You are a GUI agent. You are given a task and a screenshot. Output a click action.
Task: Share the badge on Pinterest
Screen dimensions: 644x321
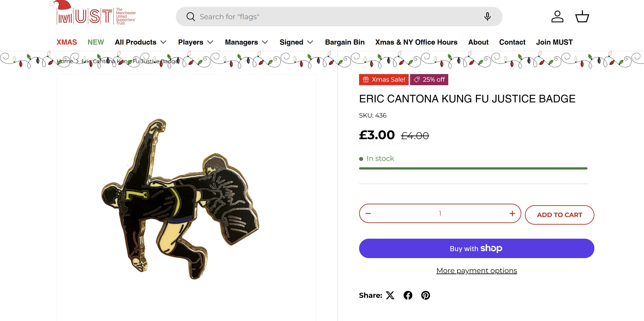pyautogui.click(x=425, y=295)
